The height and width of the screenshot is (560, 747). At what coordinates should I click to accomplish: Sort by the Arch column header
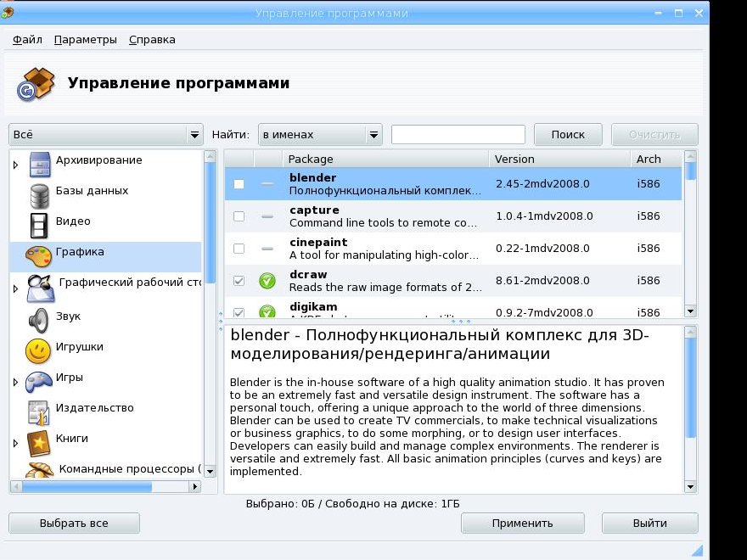click(656, 159)
